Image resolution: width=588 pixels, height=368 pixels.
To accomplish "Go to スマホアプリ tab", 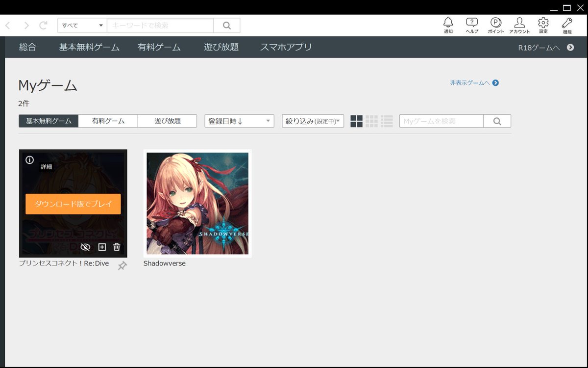I will 286,47.
